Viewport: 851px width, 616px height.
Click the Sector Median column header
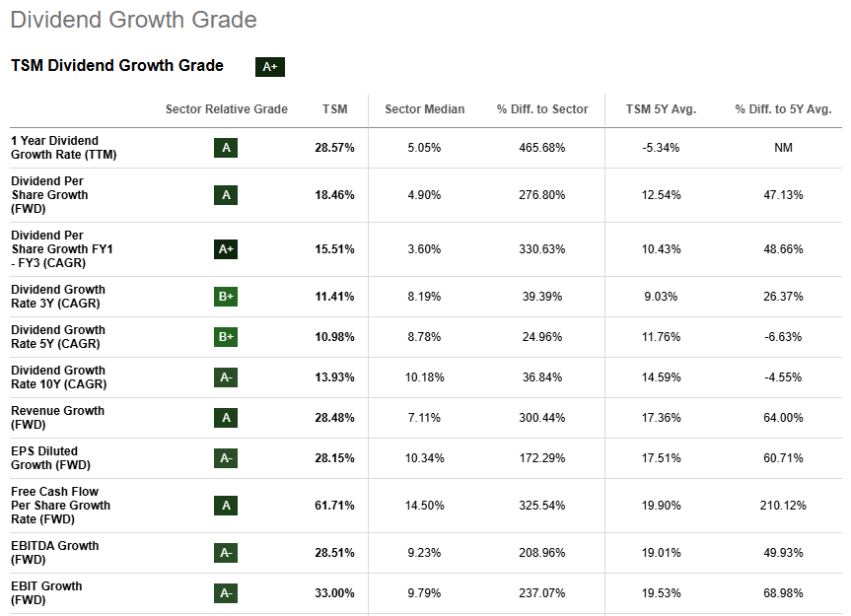click(x=424, y=109)
